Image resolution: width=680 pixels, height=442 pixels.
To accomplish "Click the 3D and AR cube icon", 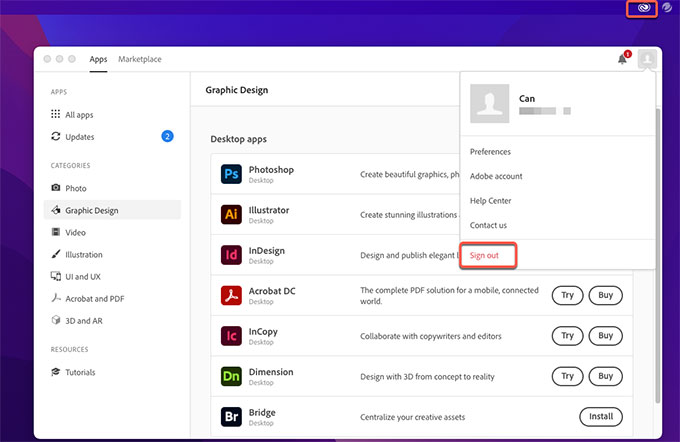I will (x=56, y=320).
